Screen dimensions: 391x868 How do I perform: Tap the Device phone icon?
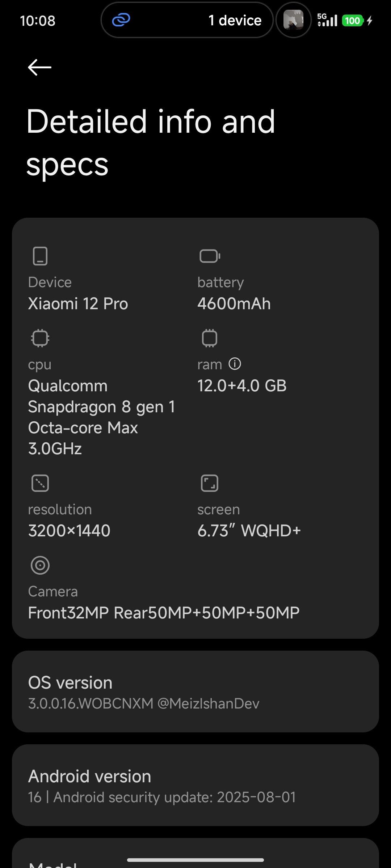[40, 256]
